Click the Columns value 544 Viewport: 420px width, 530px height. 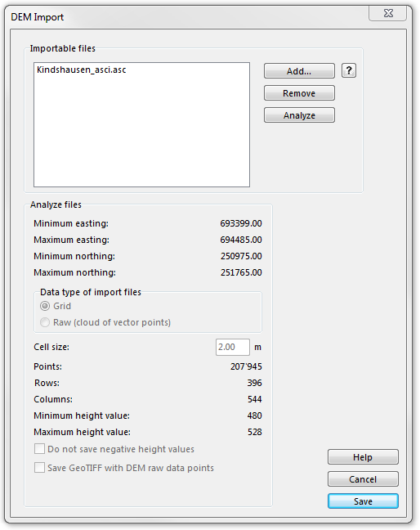255,399
